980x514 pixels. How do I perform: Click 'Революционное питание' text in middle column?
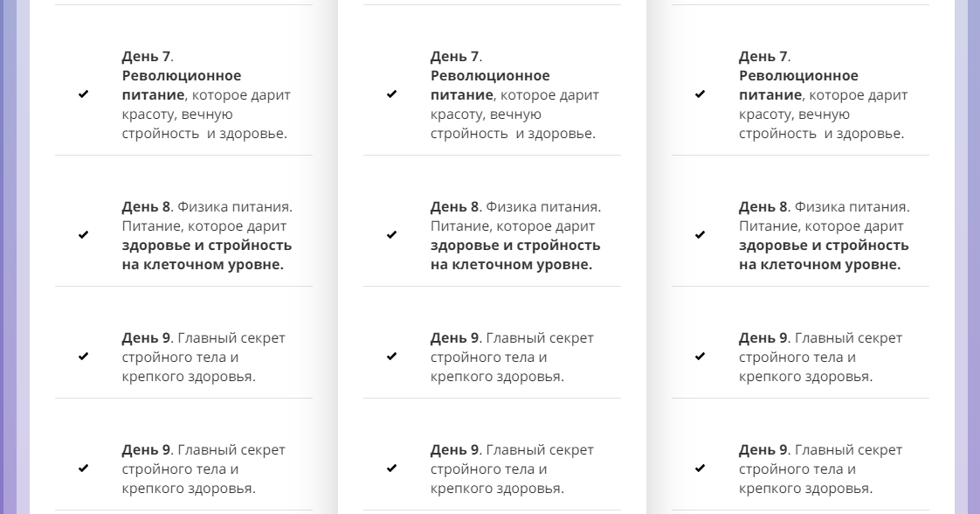click(x=490, y=85)
